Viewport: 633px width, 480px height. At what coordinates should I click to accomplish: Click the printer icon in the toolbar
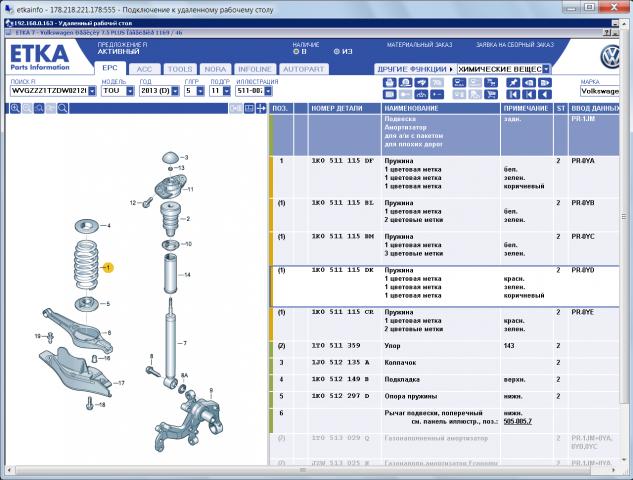390,83
